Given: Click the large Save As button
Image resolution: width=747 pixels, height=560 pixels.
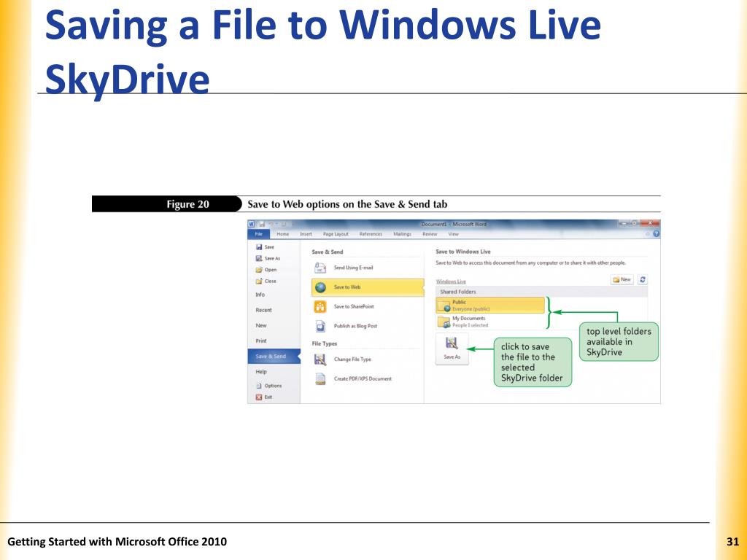Looking at the screenshot, I should pos(452,349).
